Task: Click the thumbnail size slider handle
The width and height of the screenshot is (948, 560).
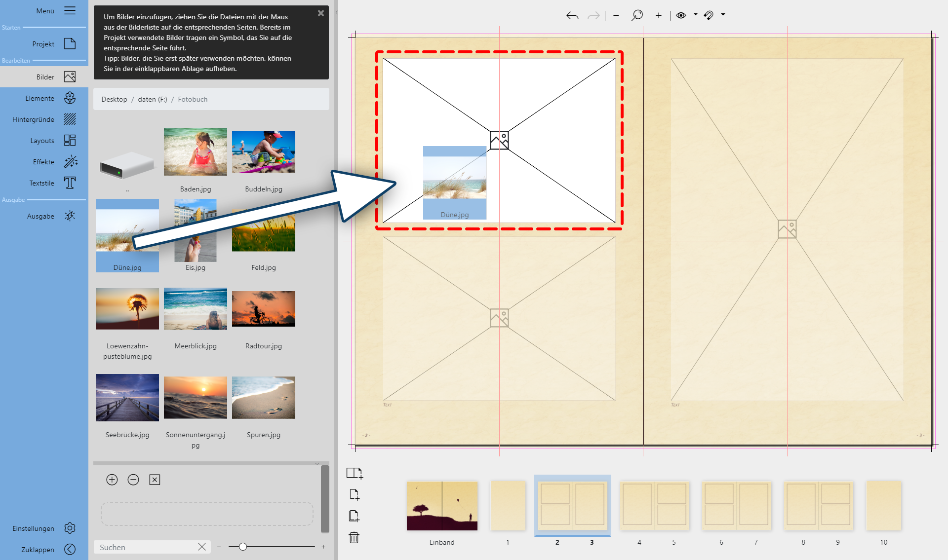Action: (242, 547)
